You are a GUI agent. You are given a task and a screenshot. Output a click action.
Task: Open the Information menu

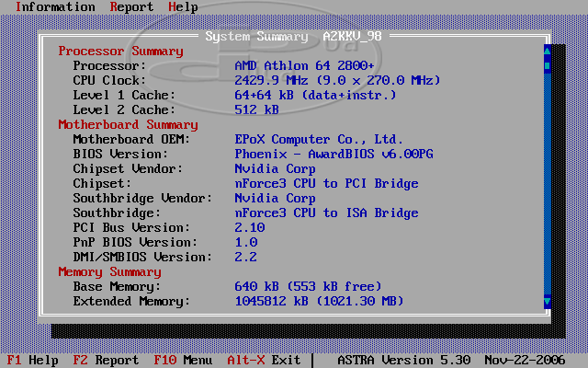[x=55, y=7]
